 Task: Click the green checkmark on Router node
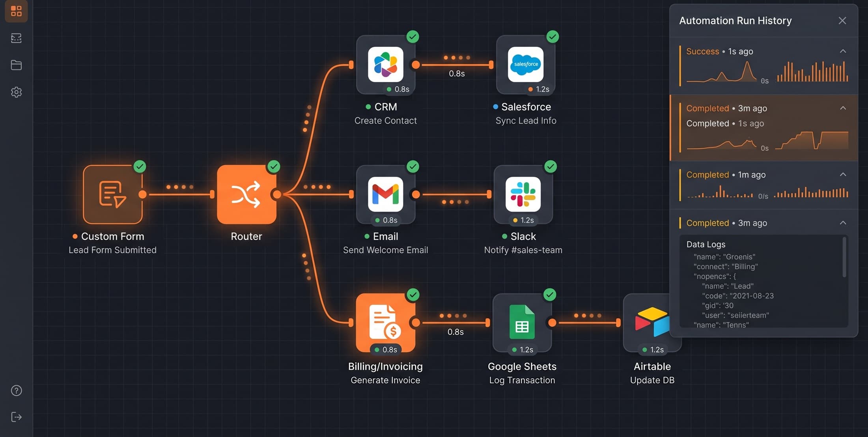(x=274, y=166)
